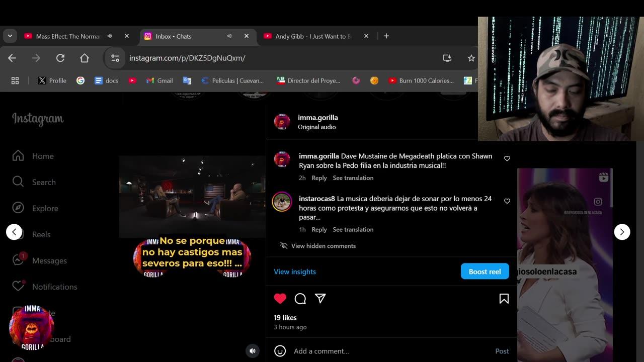Open the Explore page
Image resolution: width=644 pixels, height=362 pixels.
tap(35, 208)
